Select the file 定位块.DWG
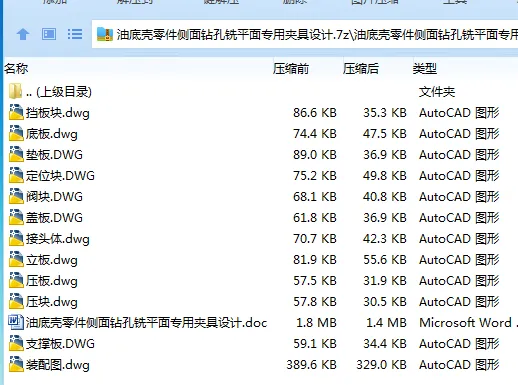The image size is (518, 385). [x=60, y=176]
